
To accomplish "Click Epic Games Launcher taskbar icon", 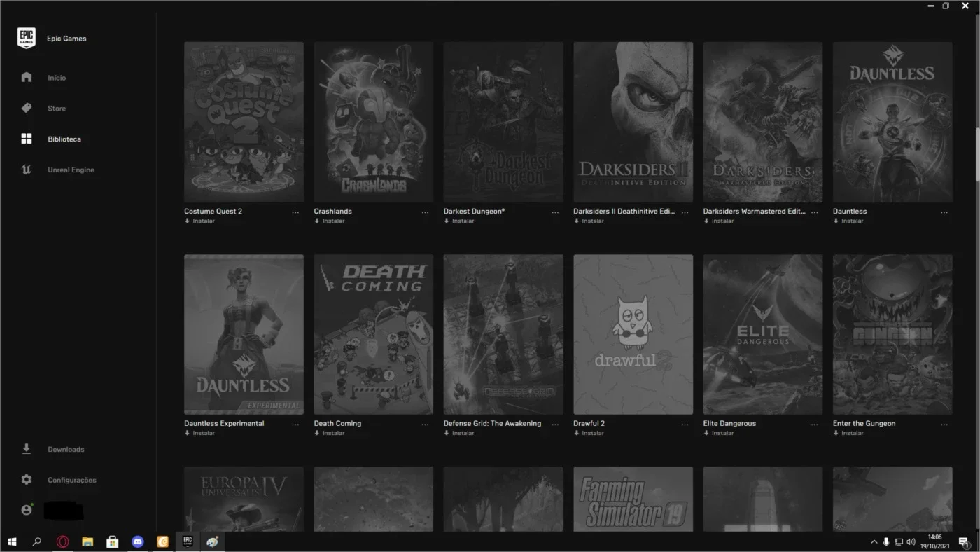I will tap(188, 541).
